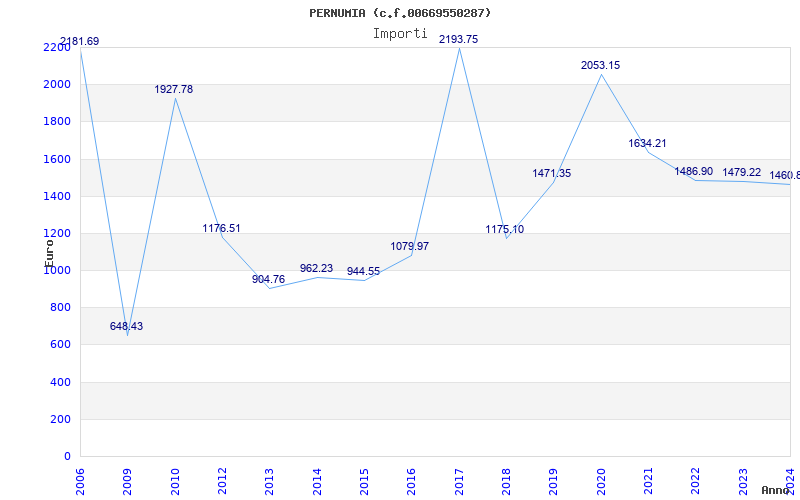Select the x-axis year 2021
The height and width of the screenshot is (500, 800).
(648, 482)
